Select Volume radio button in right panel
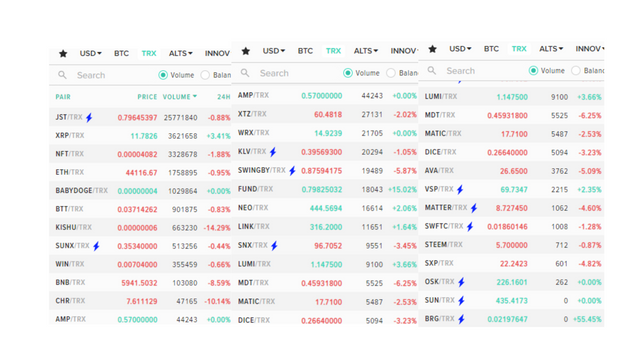 click(x=533, y=71)
